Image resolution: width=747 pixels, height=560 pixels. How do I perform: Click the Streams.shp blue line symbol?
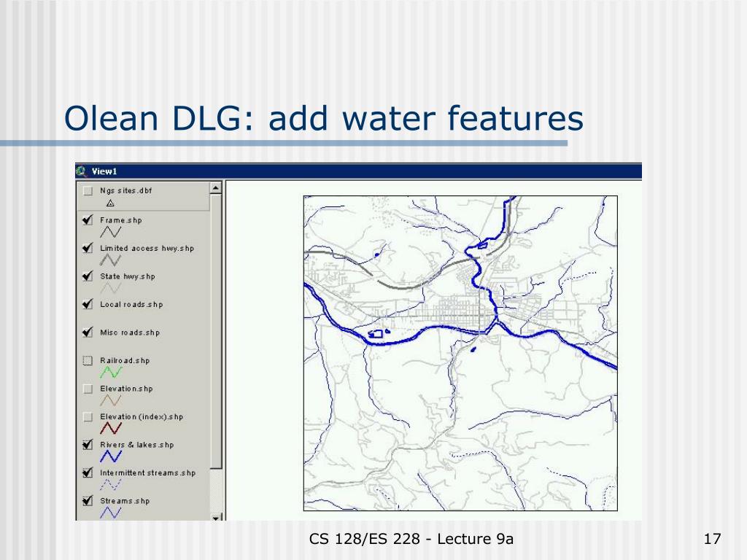coord(111,513)
